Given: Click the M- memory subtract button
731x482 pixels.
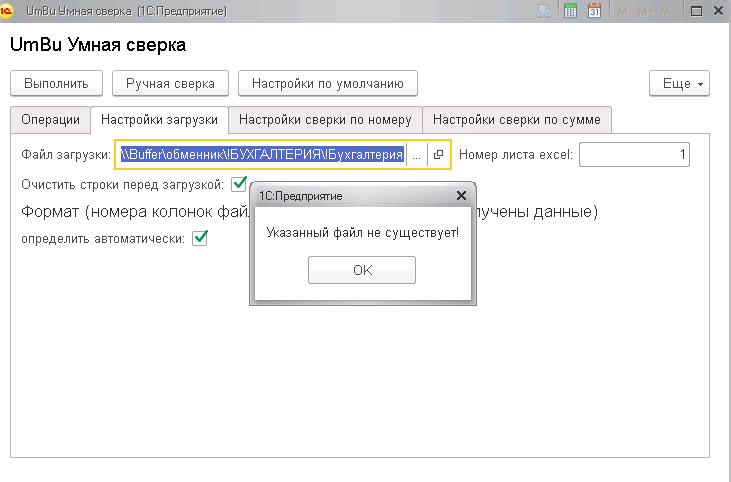Looking at the screenshot, I should (x=668, y=11).
